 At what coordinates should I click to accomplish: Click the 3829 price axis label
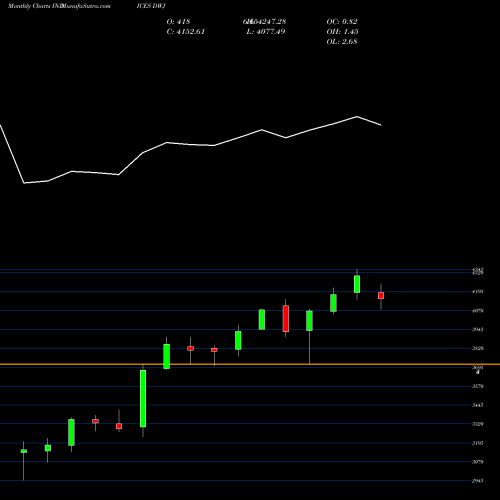click(x=478, y=349)
